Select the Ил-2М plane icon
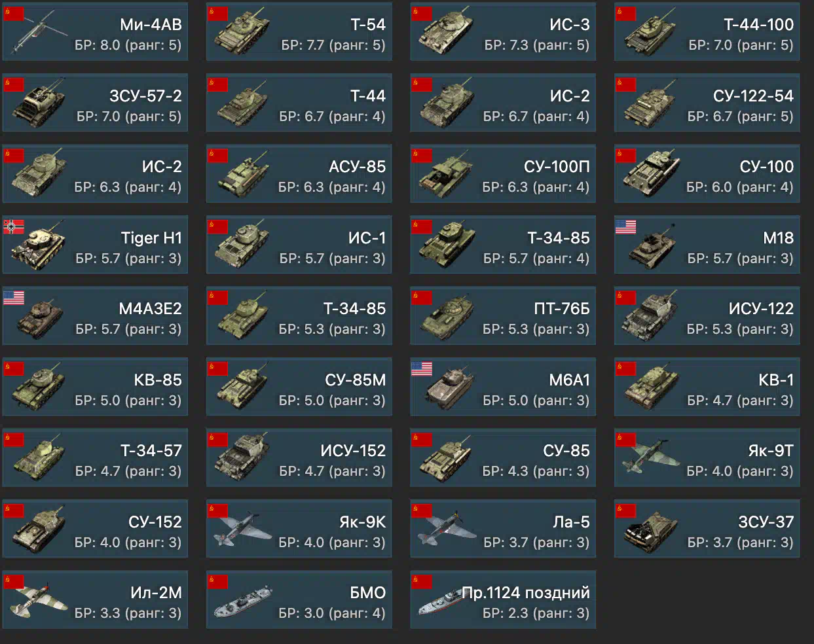Screen dimensions: 814x644 point(38,599)
